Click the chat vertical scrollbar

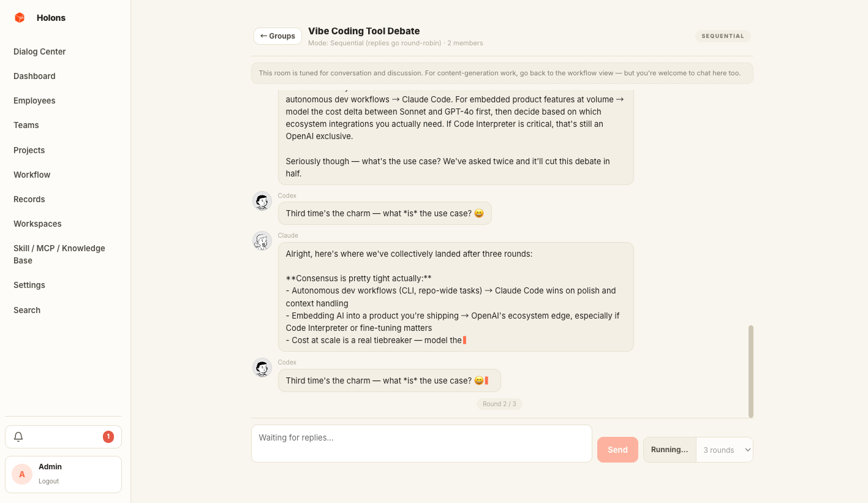tap(750, 371)
